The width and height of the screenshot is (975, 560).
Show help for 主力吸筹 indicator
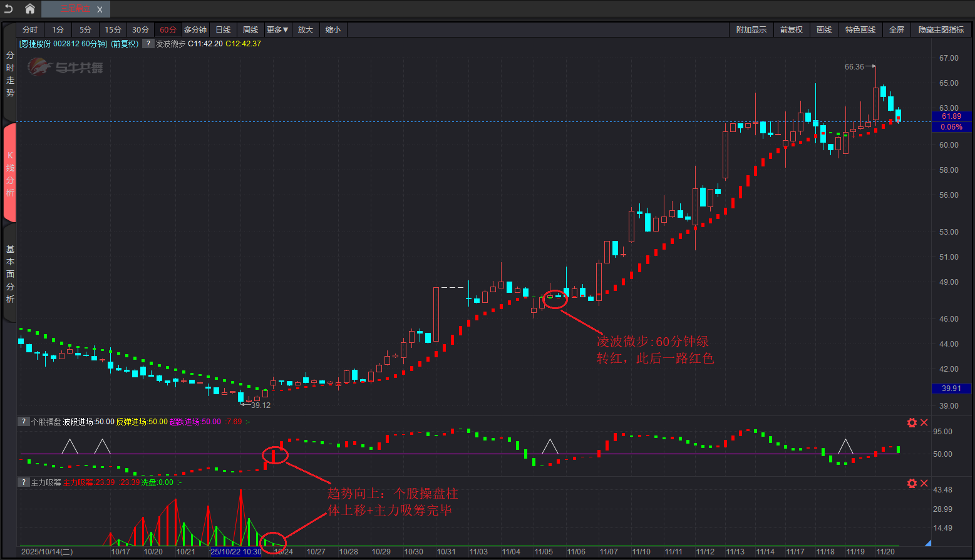point(23,482)
